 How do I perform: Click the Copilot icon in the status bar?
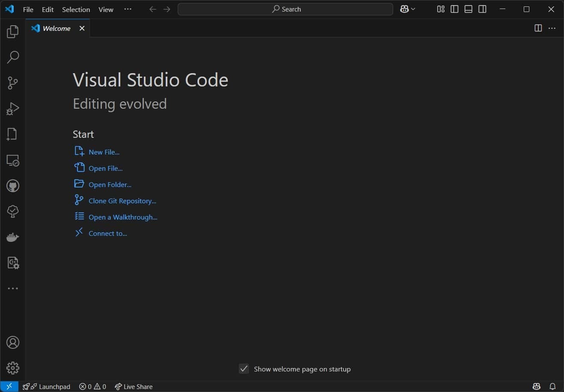[536, 386]
